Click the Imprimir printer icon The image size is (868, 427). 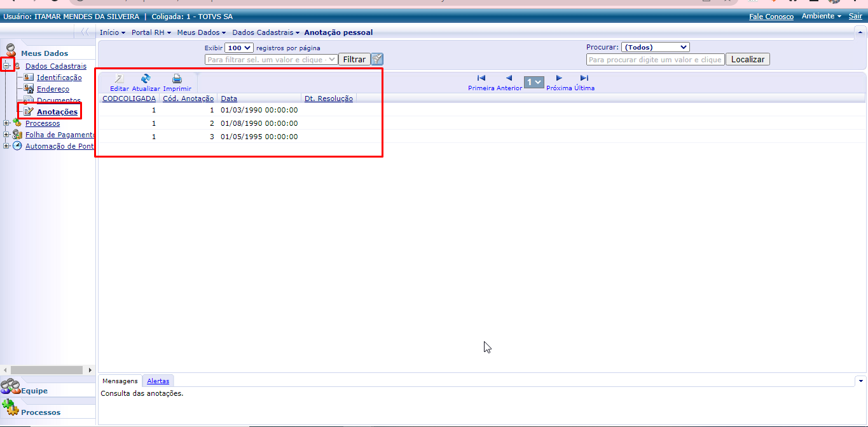[177, 79]
